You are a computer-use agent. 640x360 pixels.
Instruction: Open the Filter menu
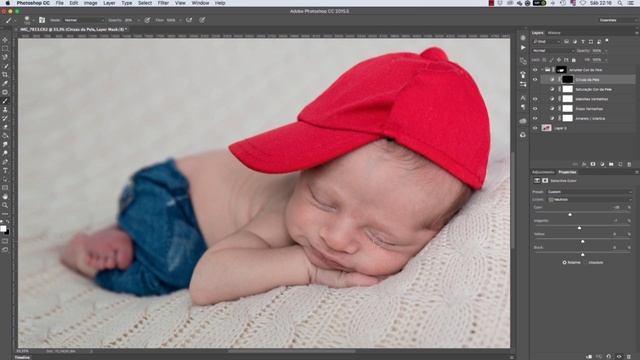click(163, 3)
